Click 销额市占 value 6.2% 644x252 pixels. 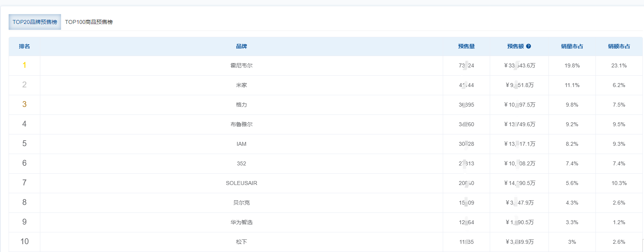pyautogui.click(x=619, y=85)
